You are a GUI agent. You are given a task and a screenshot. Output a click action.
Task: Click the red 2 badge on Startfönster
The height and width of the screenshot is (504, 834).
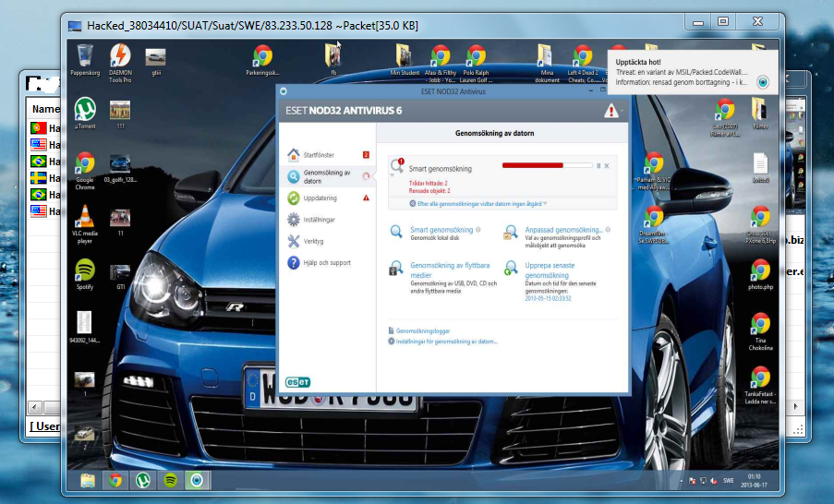(366, 155)
